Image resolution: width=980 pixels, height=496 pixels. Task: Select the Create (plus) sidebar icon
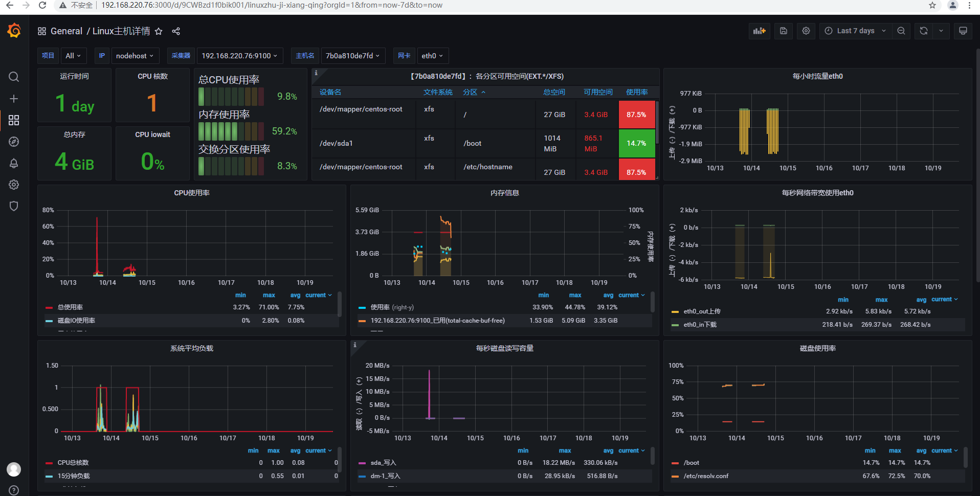coord(14,99)
